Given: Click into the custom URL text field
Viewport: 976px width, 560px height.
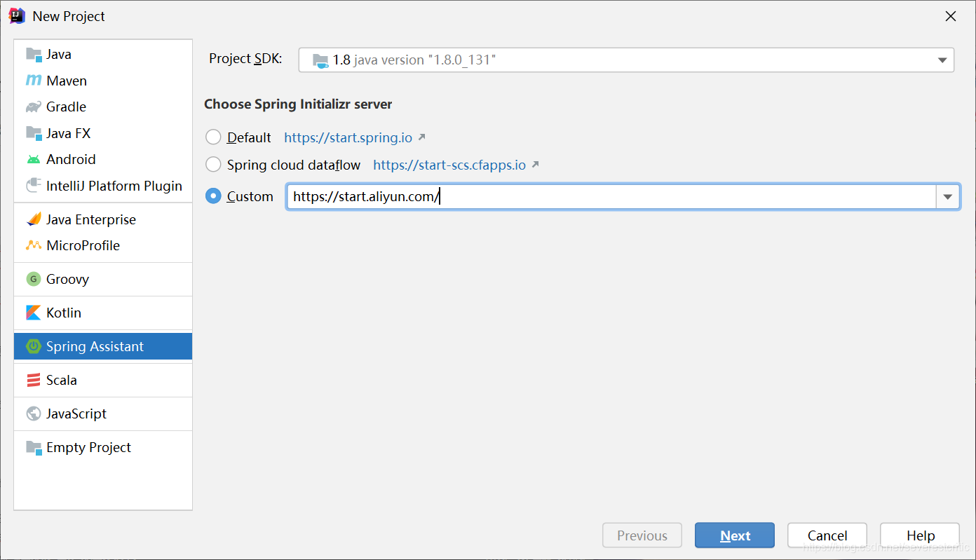Looking at the screenshot, I should (x=611, y=197).
